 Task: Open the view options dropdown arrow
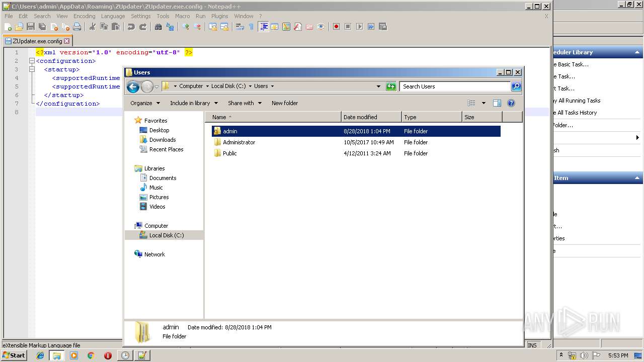tap(484, 103)
